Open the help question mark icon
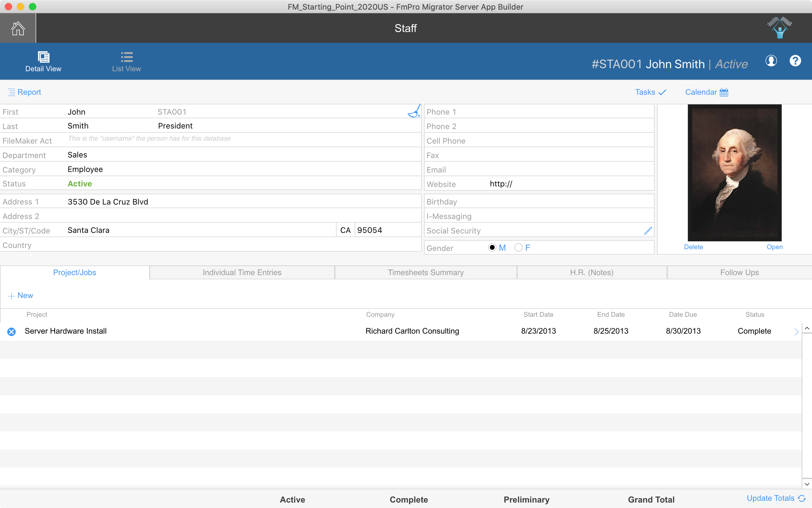Image resolution: width=812 pixels, height=508 pixels. [795, 61]
